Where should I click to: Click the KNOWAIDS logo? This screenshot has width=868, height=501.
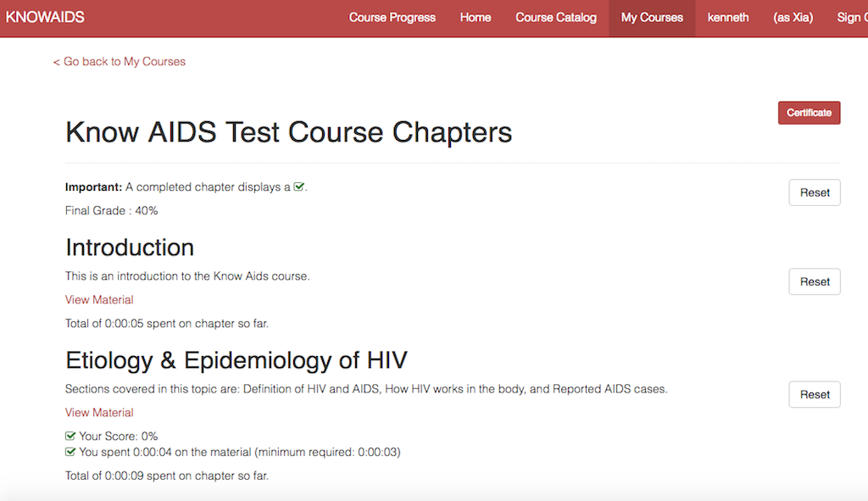[45, 17]
